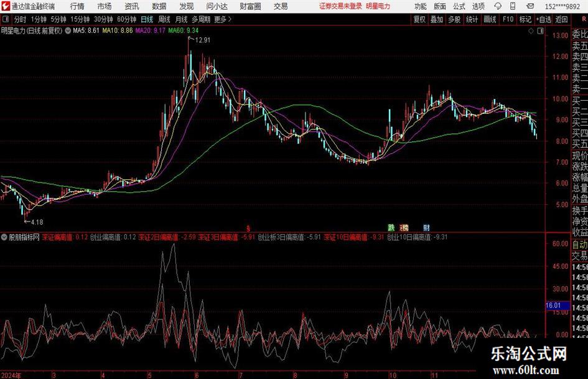Switch to 60分钟 chart period
This screenshot has width=588, height=379.
point(127,19)
